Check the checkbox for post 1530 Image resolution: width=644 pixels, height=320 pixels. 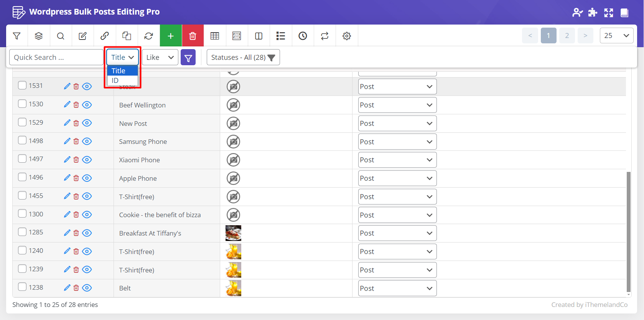[22, 104]
